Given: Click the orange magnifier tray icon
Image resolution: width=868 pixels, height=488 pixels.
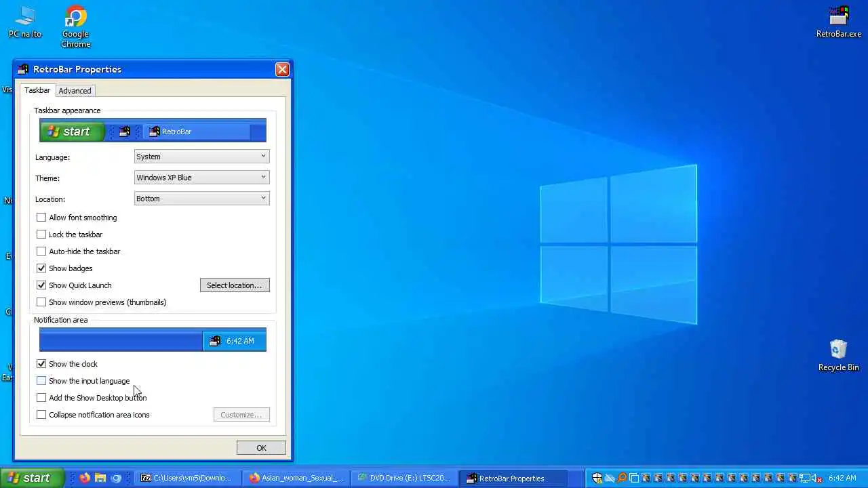Looking at the screenshot, I should (x=622, y=478).
